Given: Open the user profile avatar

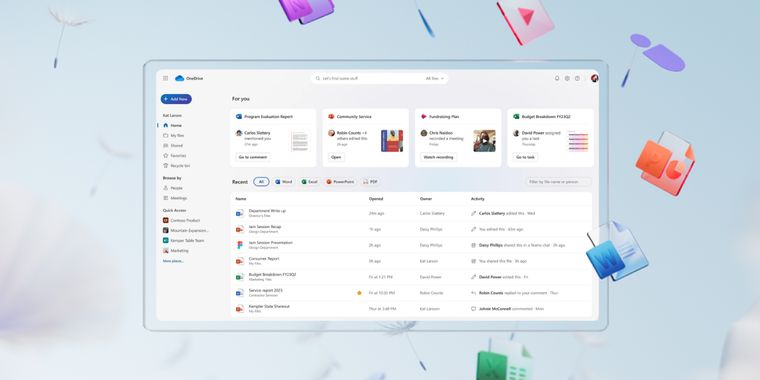Looking at the screenshot, I should (x=594, y=78).
